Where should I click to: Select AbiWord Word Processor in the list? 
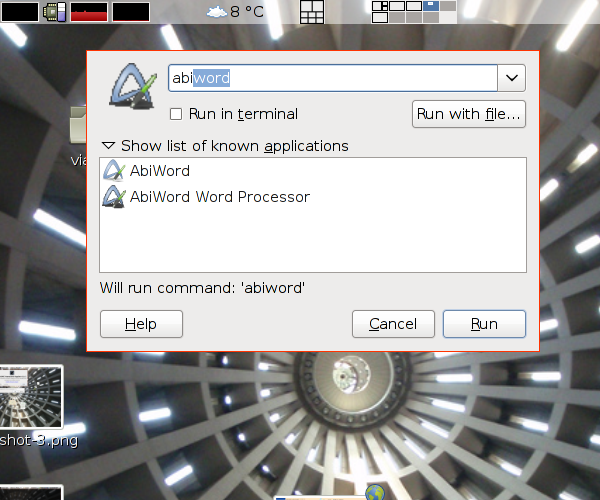click(x=219, y=197)
